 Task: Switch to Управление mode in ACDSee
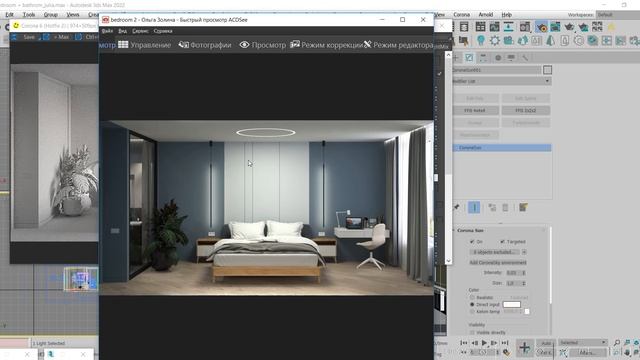(x=144, y=45)
